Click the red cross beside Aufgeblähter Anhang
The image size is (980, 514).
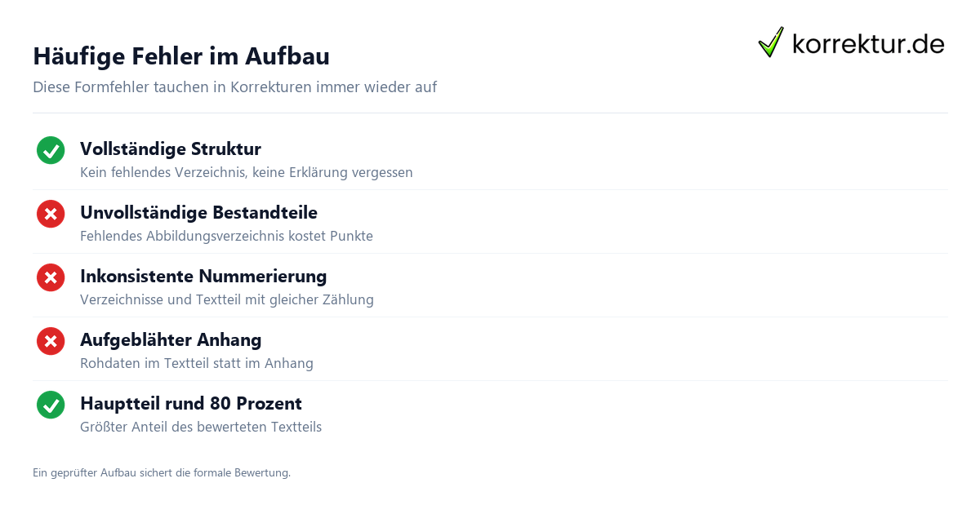click(x=51, y=341)
